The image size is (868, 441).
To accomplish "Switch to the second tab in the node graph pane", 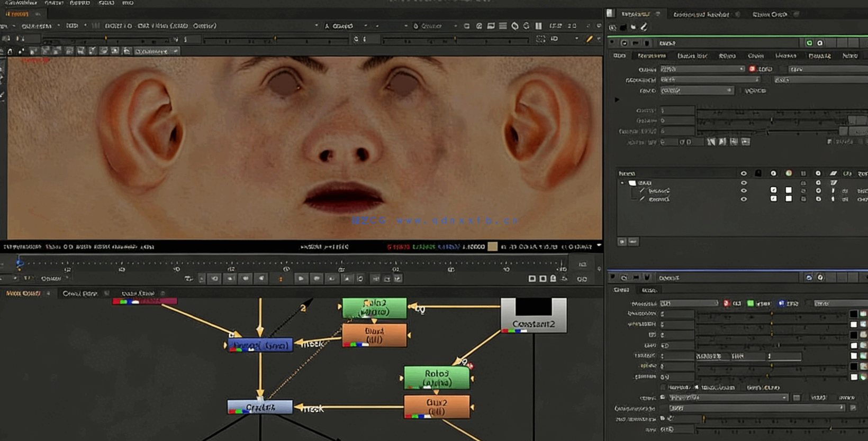I will pos(80,293).
